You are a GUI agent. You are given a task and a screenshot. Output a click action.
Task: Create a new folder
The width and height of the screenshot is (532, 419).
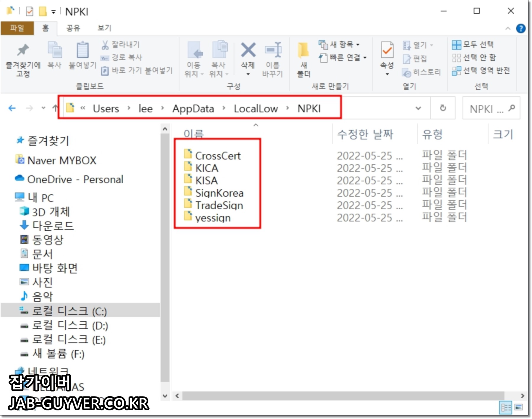[304, 60]
